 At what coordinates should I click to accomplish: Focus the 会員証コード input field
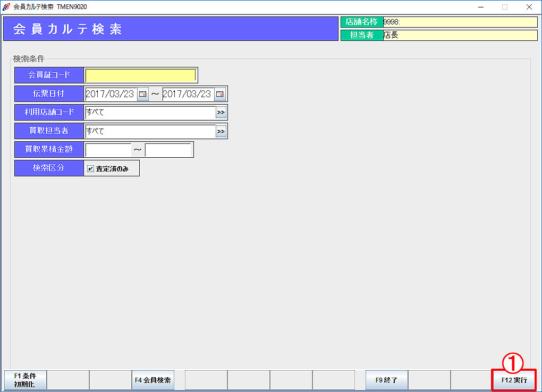[x=141, y=75]
